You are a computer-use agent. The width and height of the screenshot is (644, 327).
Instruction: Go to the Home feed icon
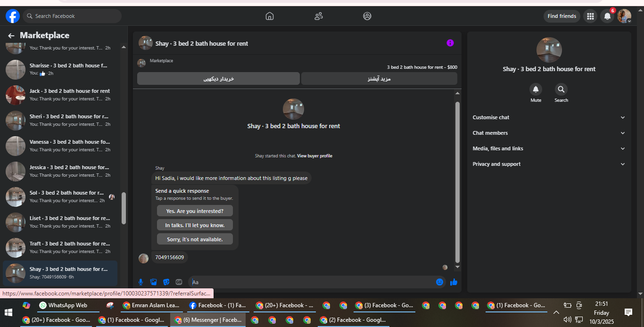pos(270,16)
